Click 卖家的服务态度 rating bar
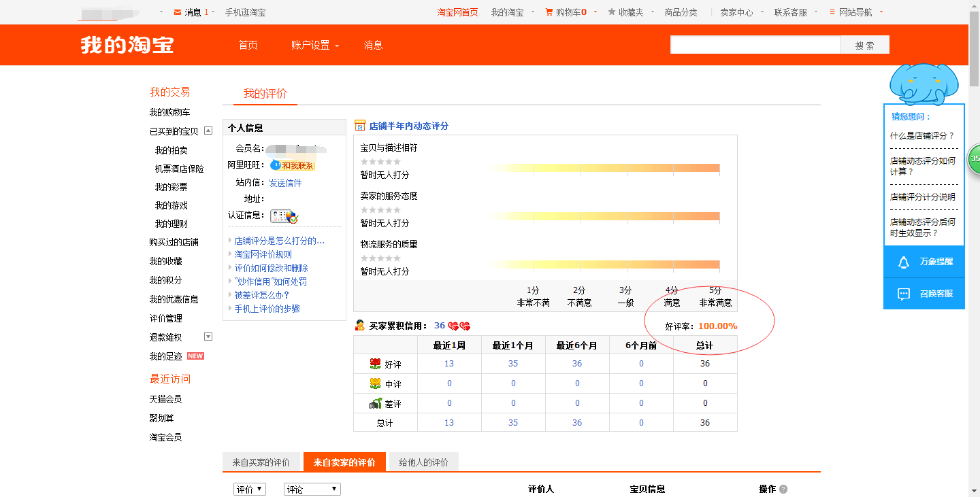 click(x=604, y=216)
